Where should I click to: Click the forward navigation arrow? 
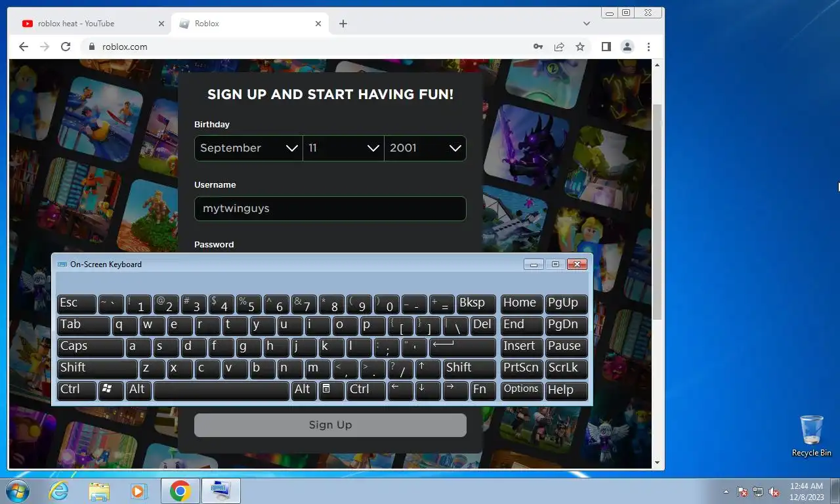[45, 47]
